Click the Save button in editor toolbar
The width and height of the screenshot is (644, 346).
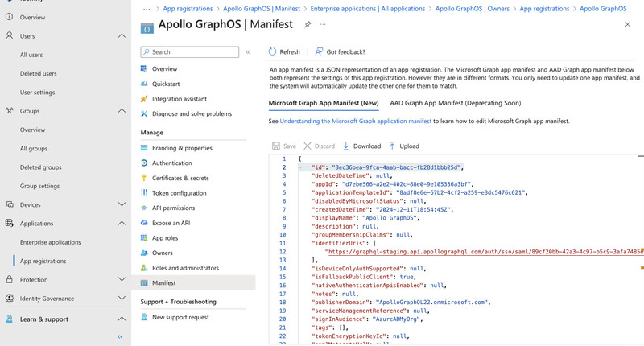(x=284, y=146)
